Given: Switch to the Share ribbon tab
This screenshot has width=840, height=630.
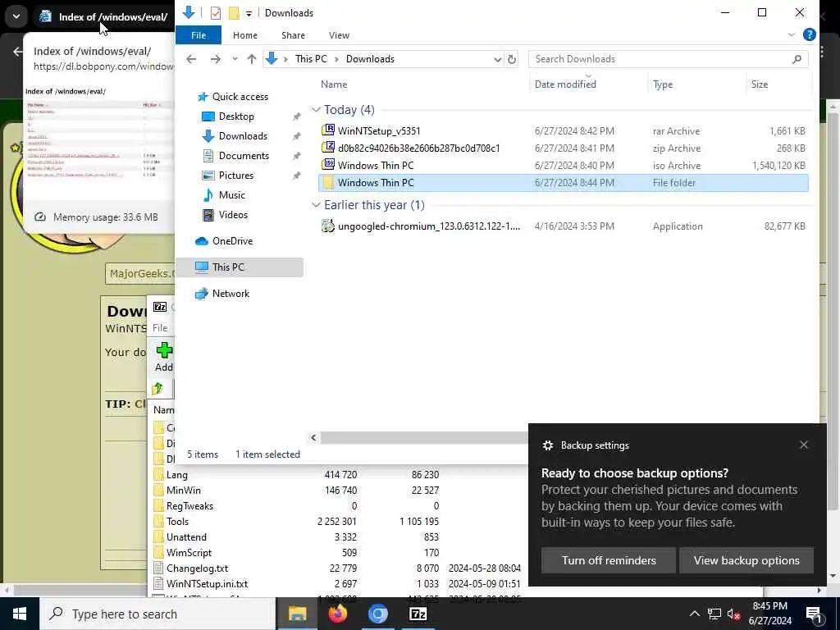Looking at the screenshot, I should [x=293, y=35].
